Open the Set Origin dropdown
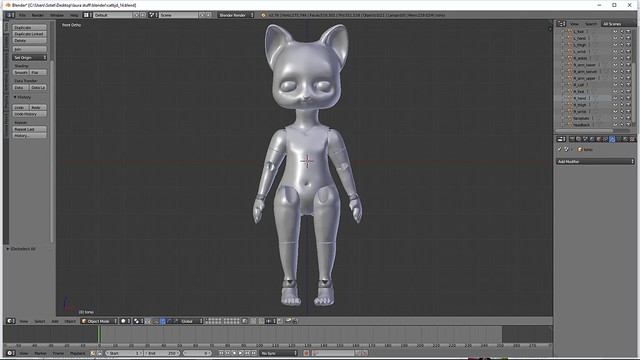 (29, 58)
